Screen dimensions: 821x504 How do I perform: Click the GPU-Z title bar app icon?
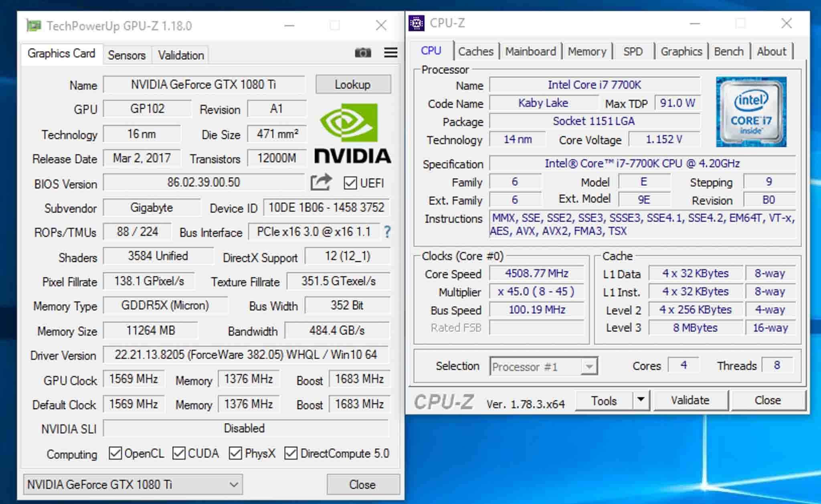pyautogui.click(x=34, y=26)
